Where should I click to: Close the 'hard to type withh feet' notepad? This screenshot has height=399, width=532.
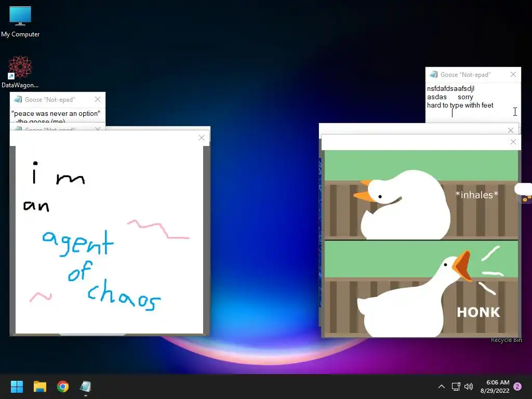tap(513, 74)
